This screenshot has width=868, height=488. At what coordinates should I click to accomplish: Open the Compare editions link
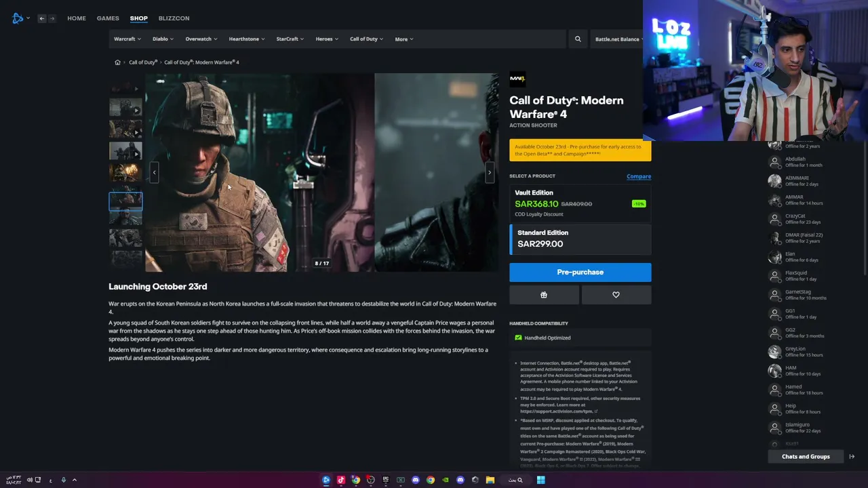[639, 176]
